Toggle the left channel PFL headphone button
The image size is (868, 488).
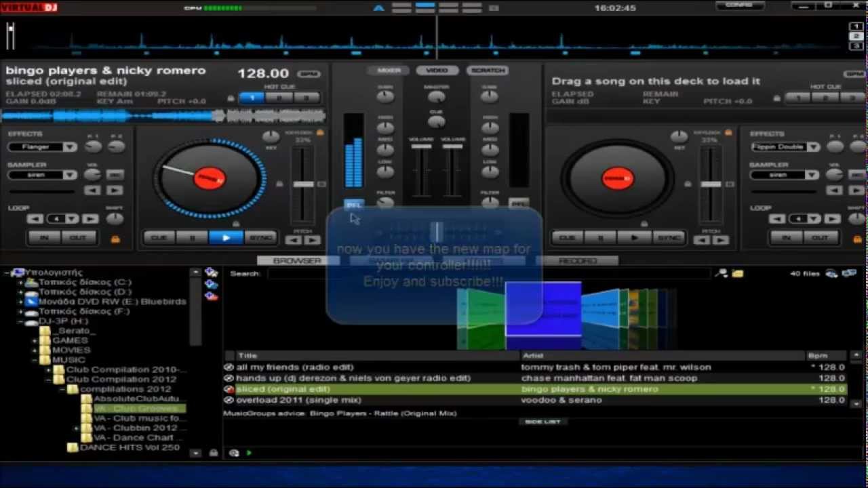354,204
